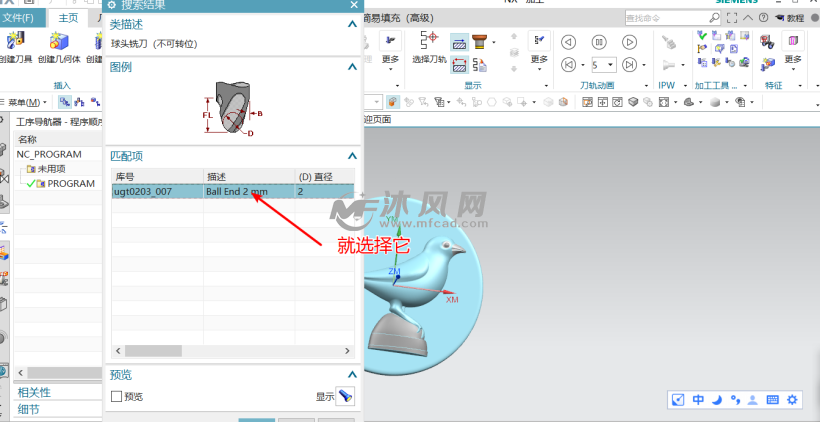
Task: Select the ugt0203_007 library row
Action: pos(233,191)
